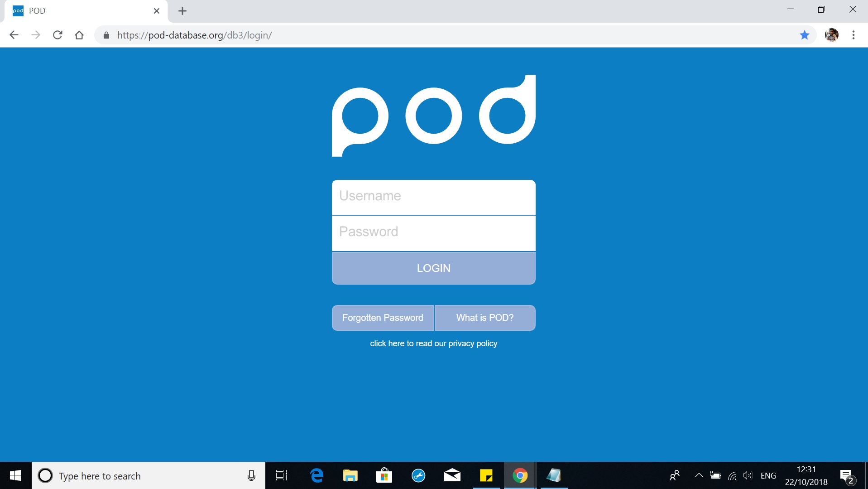Open the Wi-Fi network icon
868x489 pixels.
[732, 475]
